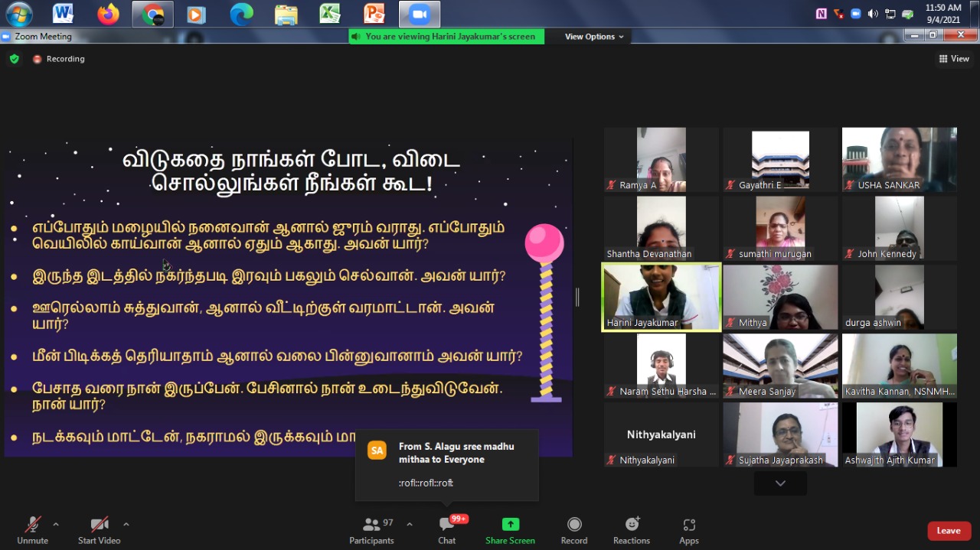Unmute the microphone

point(32,525)
